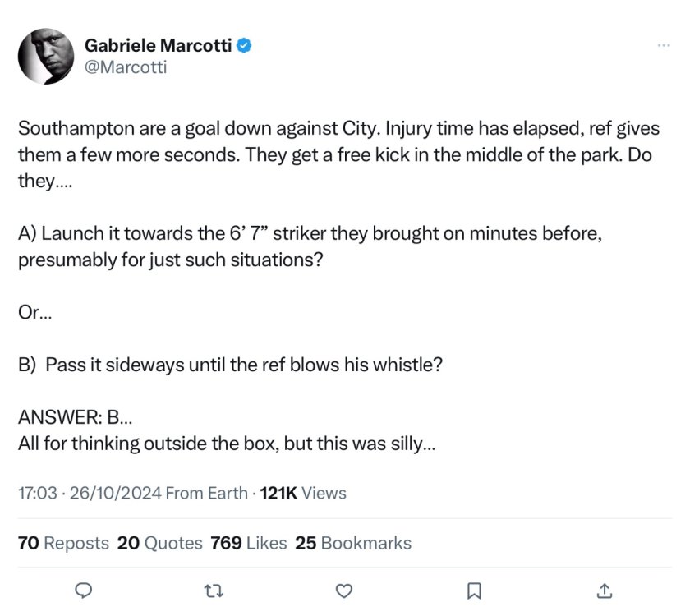Click the blue verified badge
Screen dimensions: 690x616
[x=245, y=46]
